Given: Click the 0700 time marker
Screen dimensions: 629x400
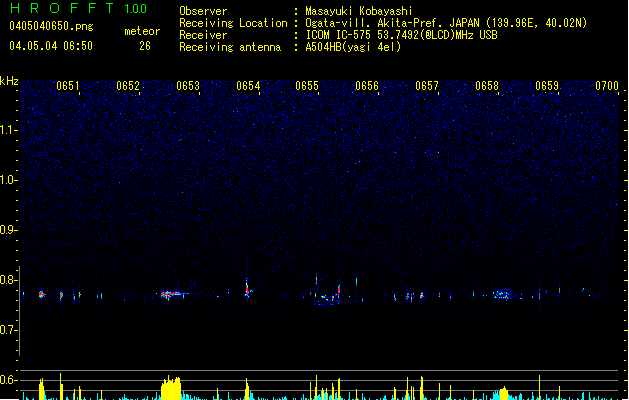Looking at the screenshot, I should click(x=607, y=86).
